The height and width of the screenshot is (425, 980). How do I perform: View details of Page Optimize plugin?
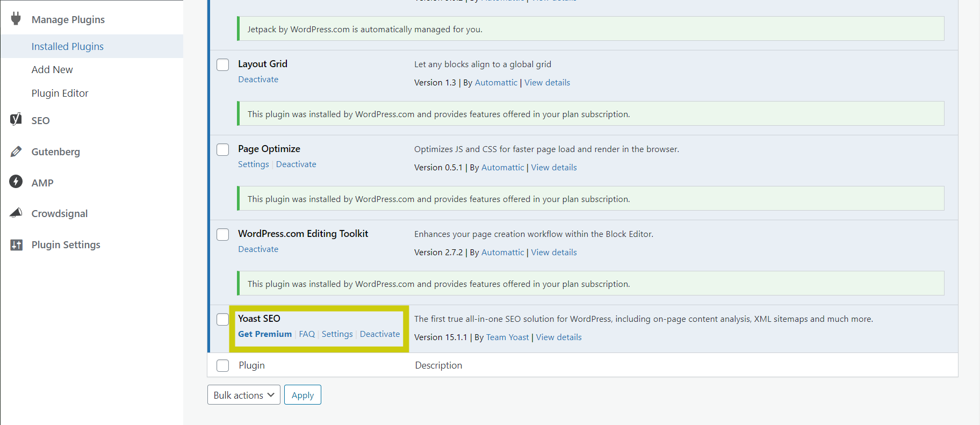pyautogui.click(x=554, y=167)
